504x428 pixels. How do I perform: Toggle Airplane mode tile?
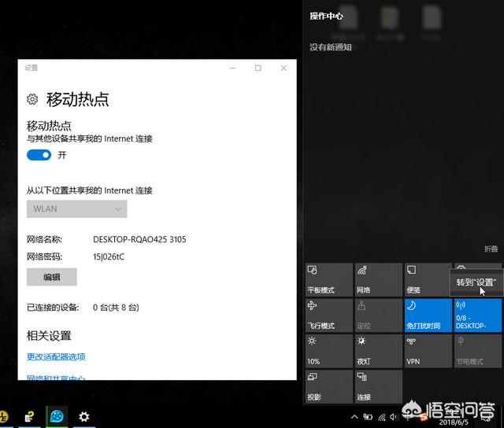(x=328, y=315)
